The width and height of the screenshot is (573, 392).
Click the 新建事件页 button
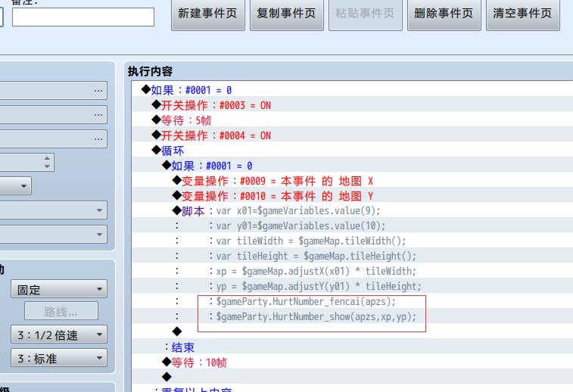pos(208,14)
